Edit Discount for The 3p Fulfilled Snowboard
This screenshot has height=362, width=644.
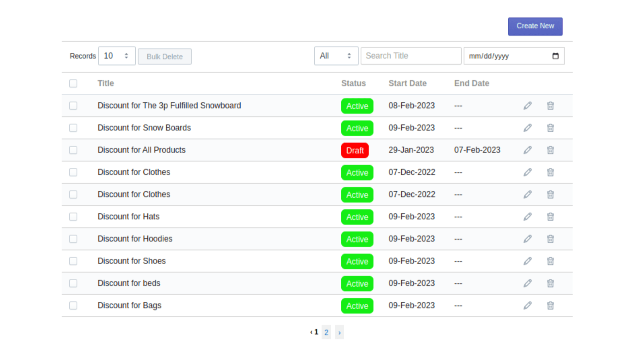point(527,106)
